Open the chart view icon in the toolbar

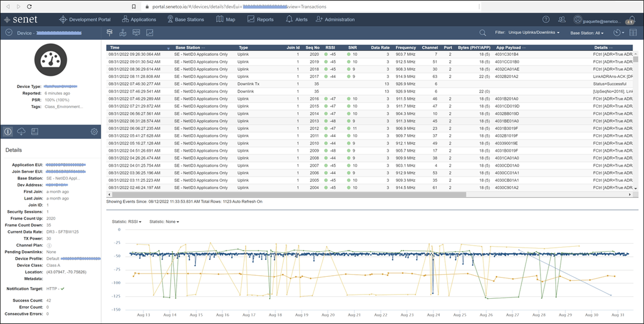pos(150,33)
